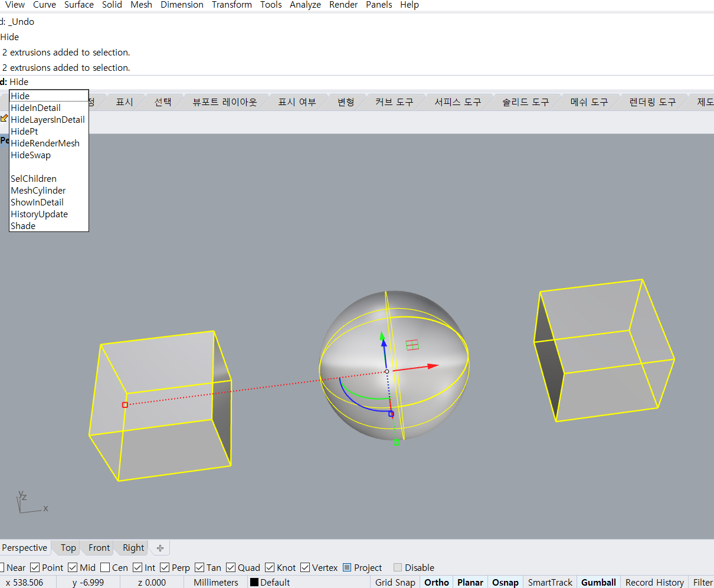Click the red scale handle on the left box
This screenshot has height=588, width=714.
tap(125, 405)
